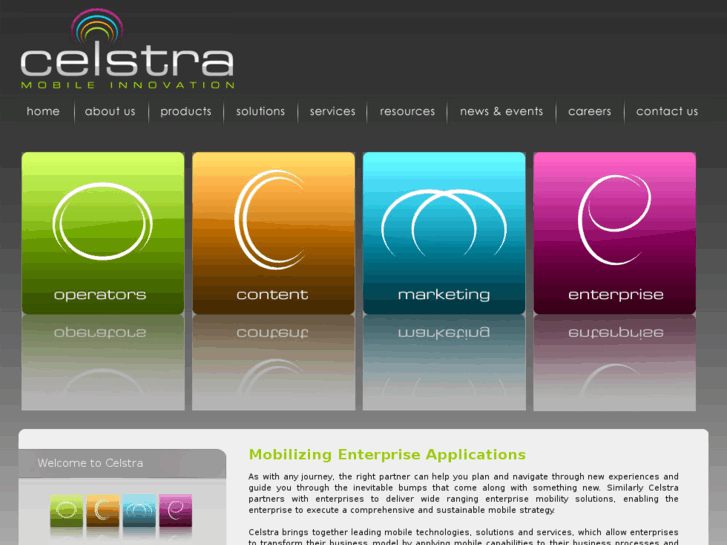Open the contact us page
This screenshot has width=727, height=545.
[x=667, y=111]
